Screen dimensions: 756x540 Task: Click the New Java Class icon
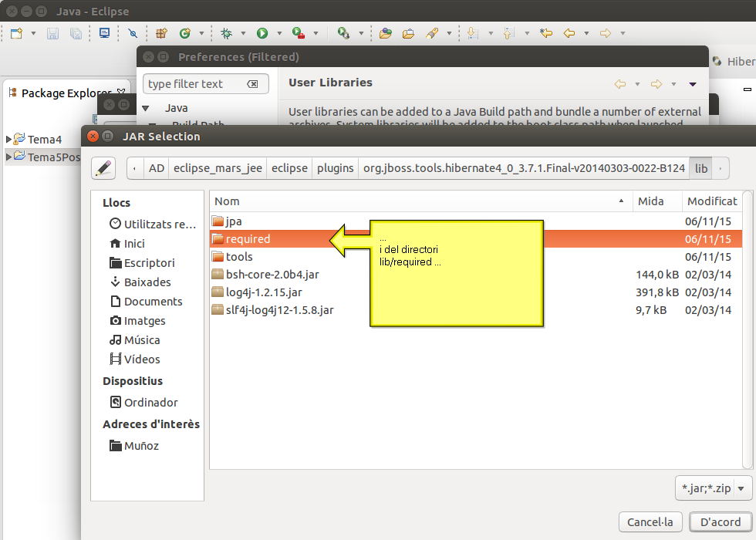click(184, 33)
